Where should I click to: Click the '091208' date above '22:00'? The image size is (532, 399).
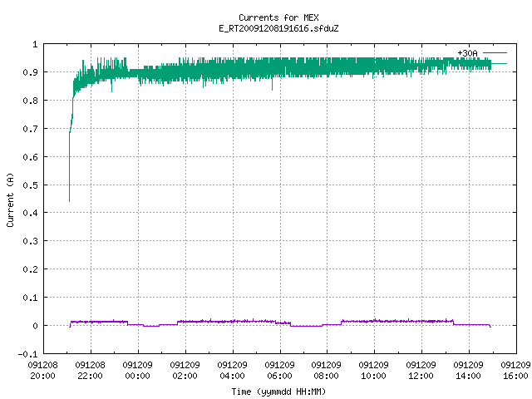(90, 365)
